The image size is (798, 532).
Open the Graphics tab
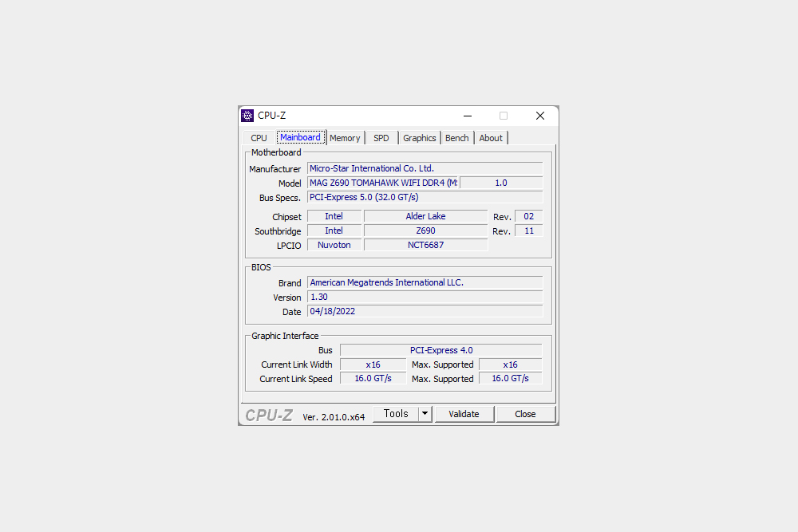tap(420, 138)
